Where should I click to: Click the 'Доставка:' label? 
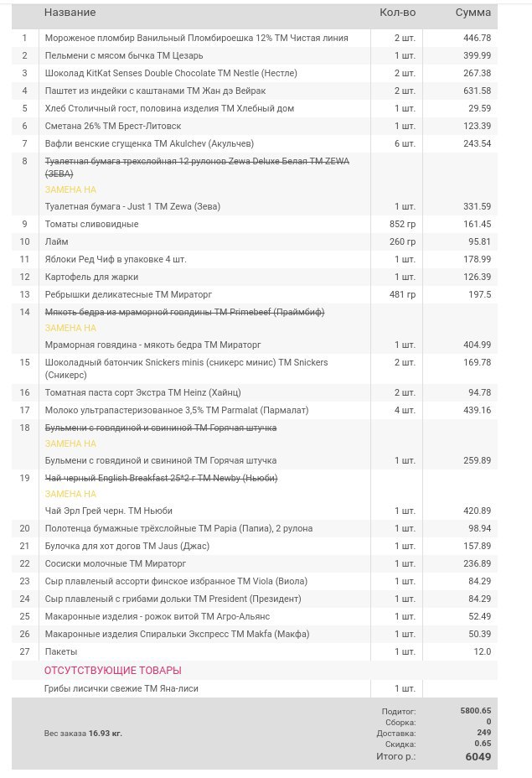396,734
